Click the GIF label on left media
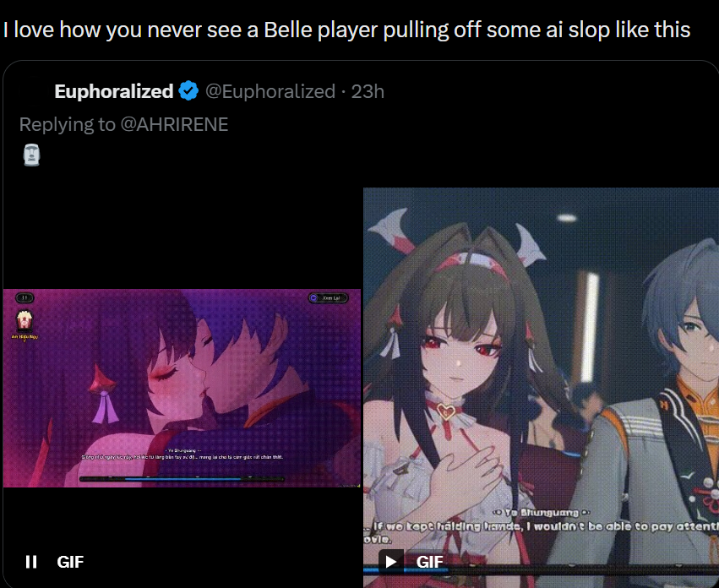This screenshot has width=719, height=588. (x=70, y=562)
